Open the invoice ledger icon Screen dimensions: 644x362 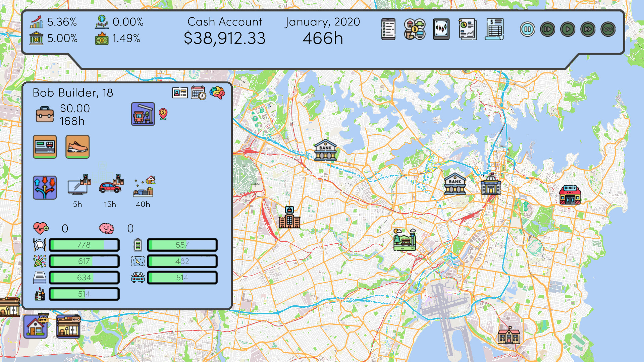pyautogui.click(x=494, y=29)
